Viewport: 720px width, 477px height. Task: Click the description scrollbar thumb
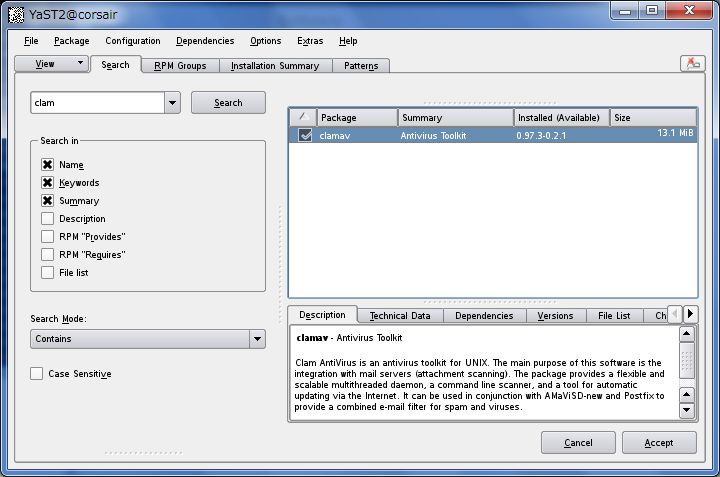point(686,360)
